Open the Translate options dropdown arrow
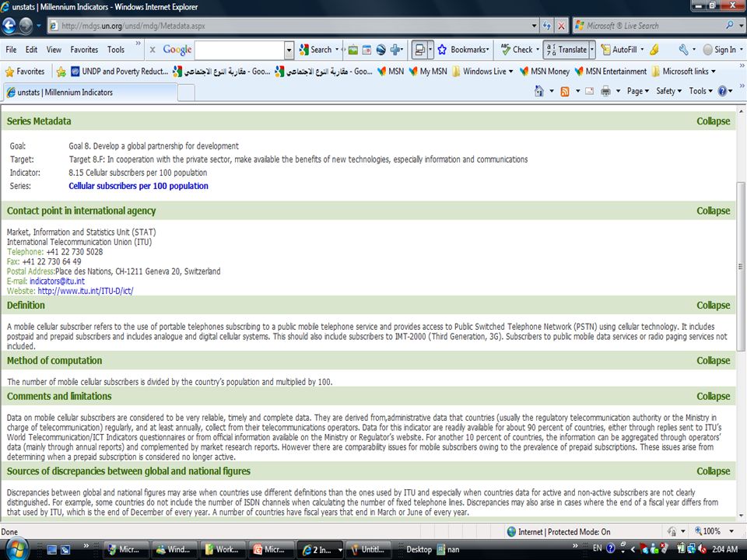The width and height of the screenshot is (747, 560). 592,50
